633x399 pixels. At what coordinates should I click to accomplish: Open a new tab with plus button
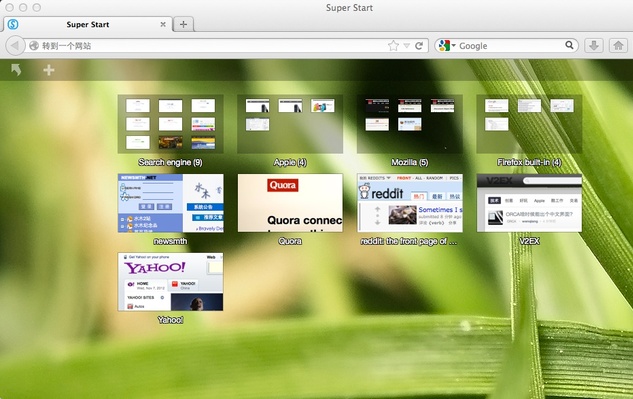click(183, 24)
